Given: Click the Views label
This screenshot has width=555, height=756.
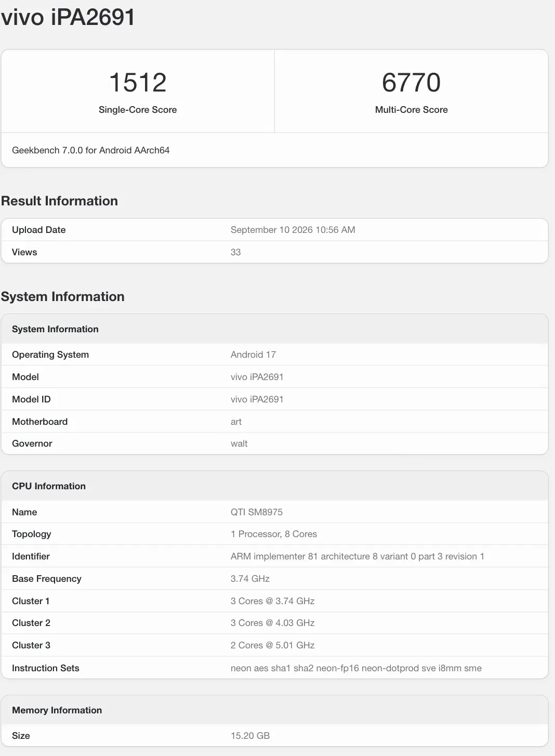Looking at the screenshot, I should [x=24, y=252].
